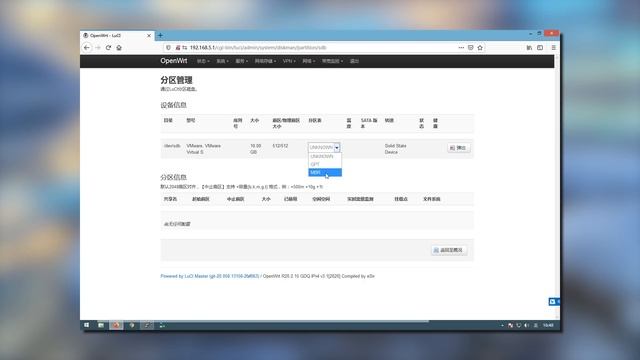The width and height of the screenshot is (640, 360).
Task: Click the tracking protection shield icon in address bar
Action: coord(168,48)
